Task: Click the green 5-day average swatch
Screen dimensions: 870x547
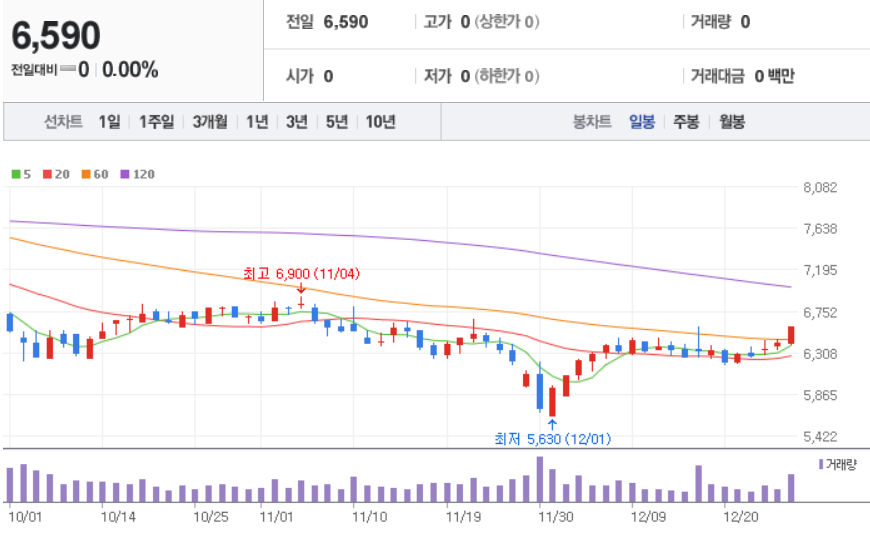Action: [x=16, y=174]
